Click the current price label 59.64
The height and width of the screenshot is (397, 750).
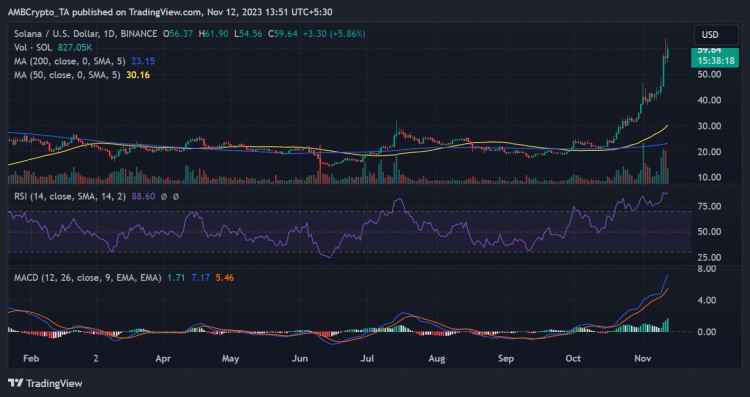click(x=709, y=50)
